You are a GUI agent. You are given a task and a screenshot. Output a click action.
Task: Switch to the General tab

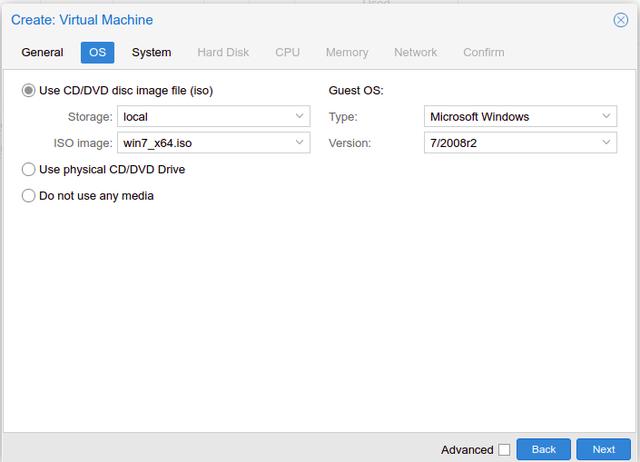pos(42,52)
